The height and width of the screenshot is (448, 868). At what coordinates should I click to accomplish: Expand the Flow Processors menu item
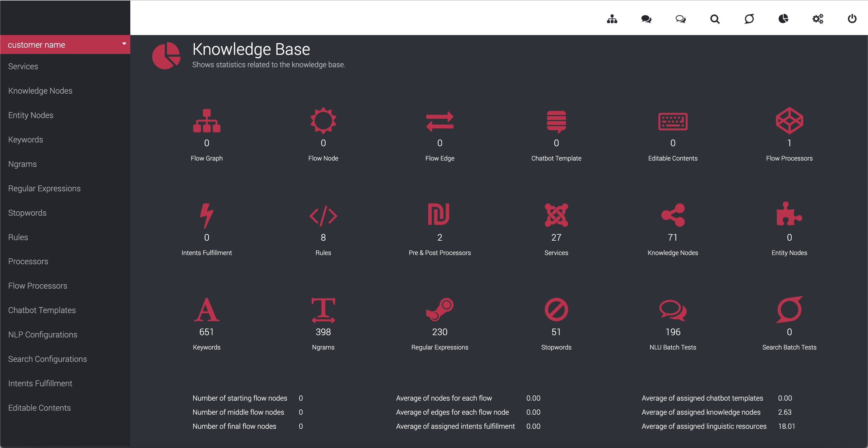pyautogui.click(x=37, y=285)
